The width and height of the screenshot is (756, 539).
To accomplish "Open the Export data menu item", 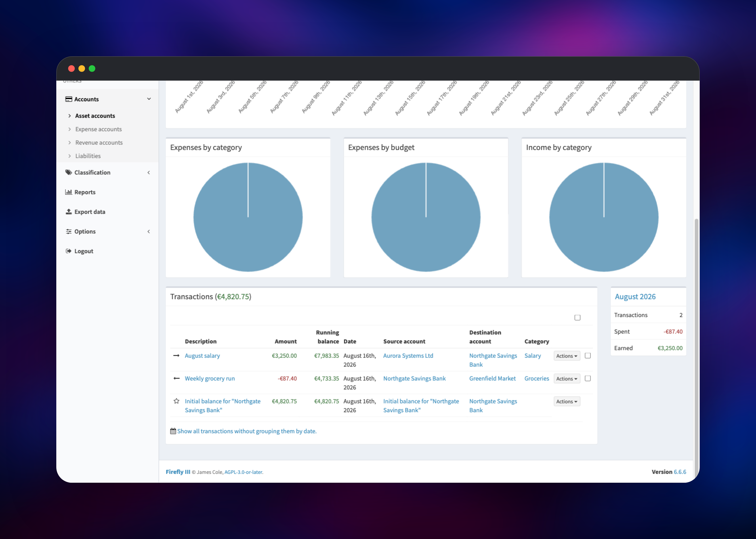I will pos(90,212).
